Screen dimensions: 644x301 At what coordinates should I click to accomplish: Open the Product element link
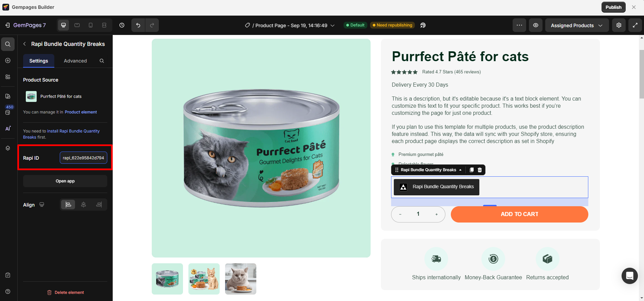click(x=81, y=112)
